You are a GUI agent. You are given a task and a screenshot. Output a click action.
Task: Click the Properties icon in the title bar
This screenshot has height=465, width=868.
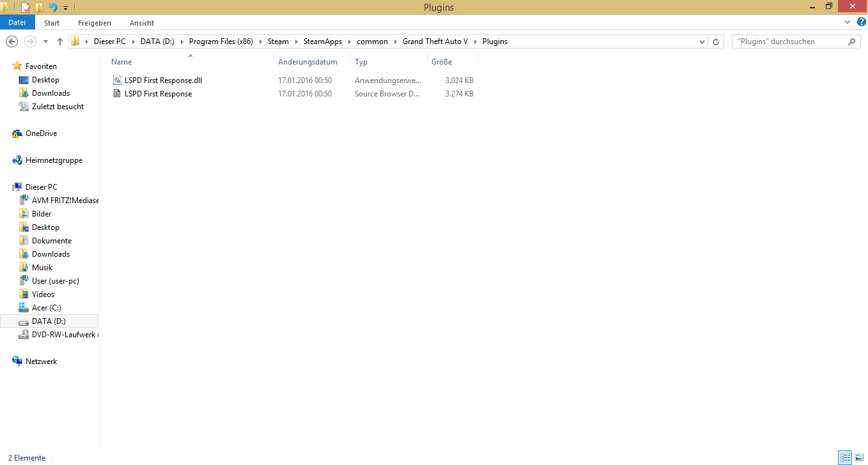[x=26, y=7]
